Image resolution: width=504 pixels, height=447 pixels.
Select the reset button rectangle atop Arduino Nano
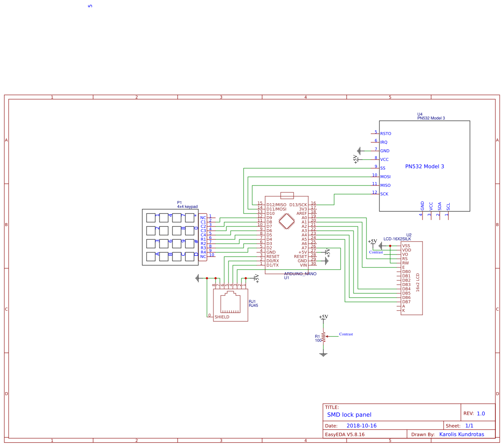pos(287,195)
